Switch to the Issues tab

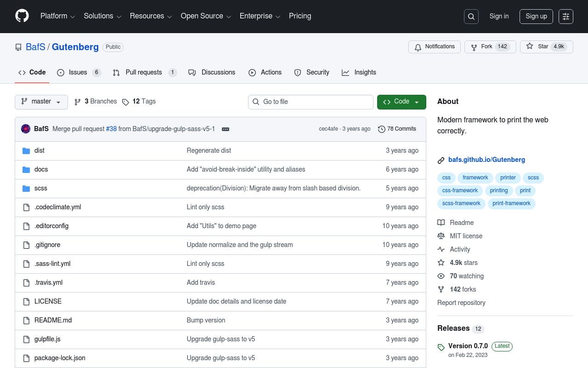tap(79, 73)
